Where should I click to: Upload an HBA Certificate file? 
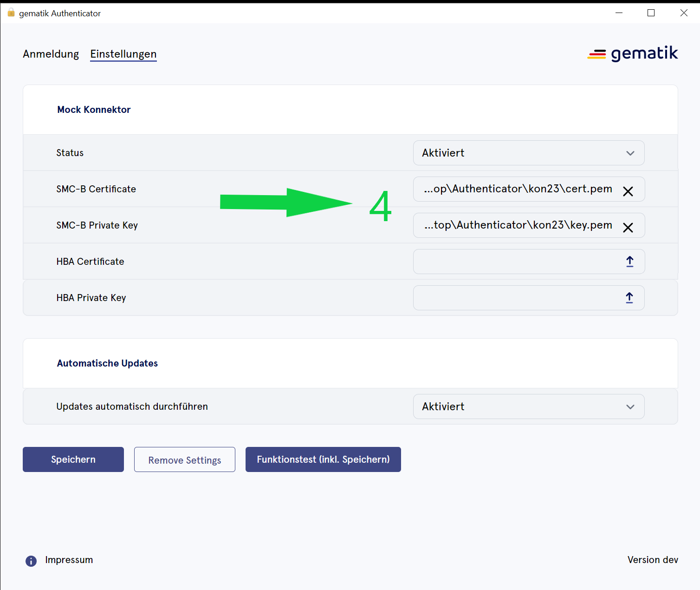(x=629, y=262)
